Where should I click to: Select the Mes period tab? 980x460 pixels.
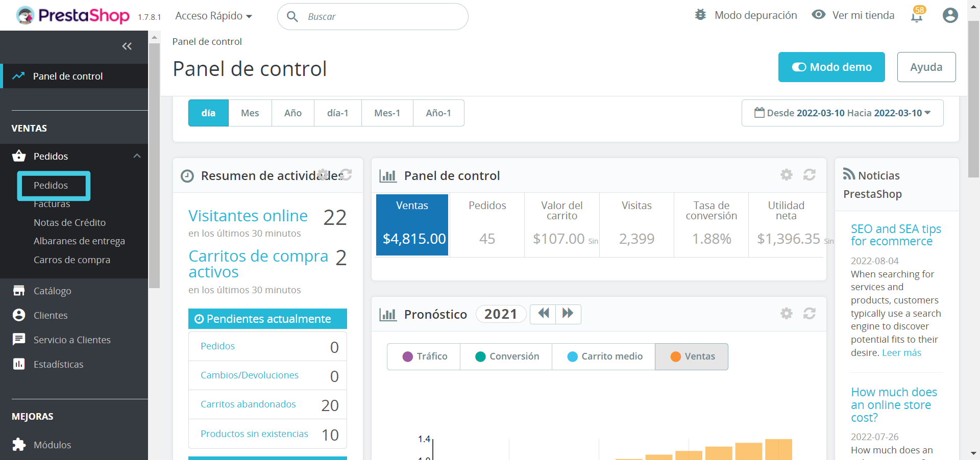coord(250,113)
